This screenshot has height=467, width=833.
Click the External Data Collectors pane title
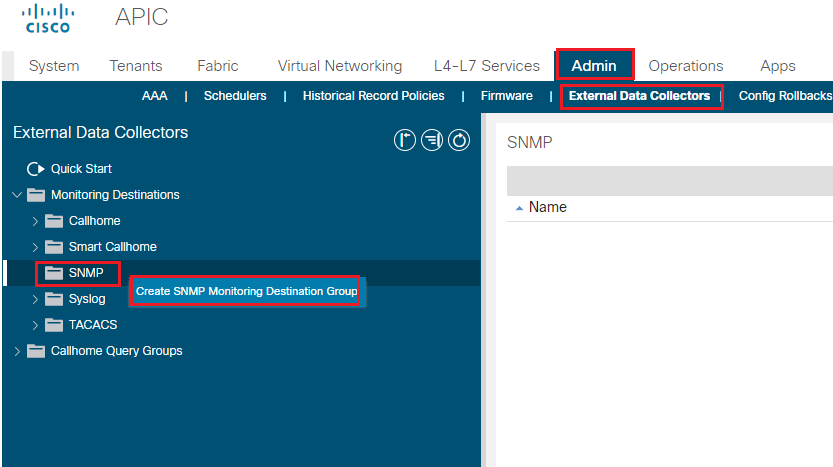click(100, 132)
